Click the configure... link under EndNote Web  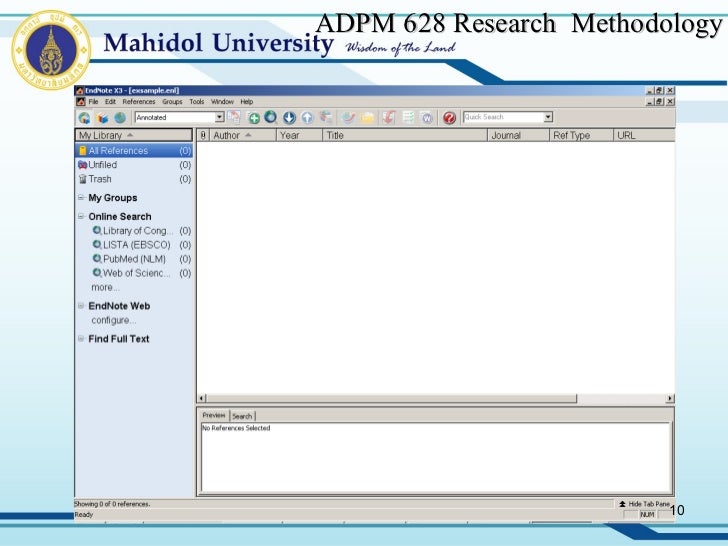(x=113, y=320)
